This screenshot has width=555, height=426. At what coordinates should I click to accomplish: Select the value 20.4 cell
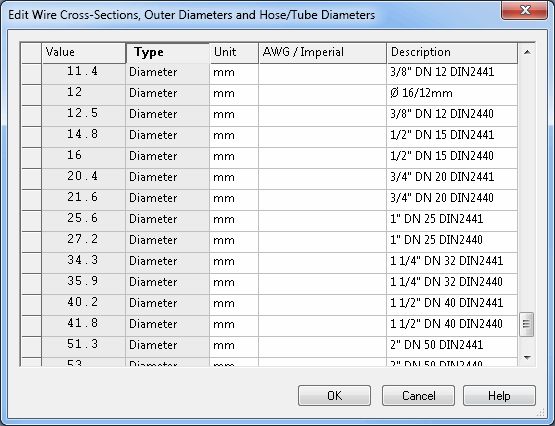(x=84, y=179)
